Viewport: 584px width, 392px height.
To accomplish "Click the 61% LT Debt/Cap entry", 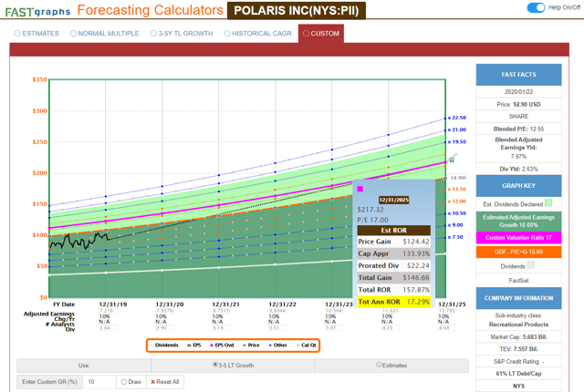I will tap(518, 374).
